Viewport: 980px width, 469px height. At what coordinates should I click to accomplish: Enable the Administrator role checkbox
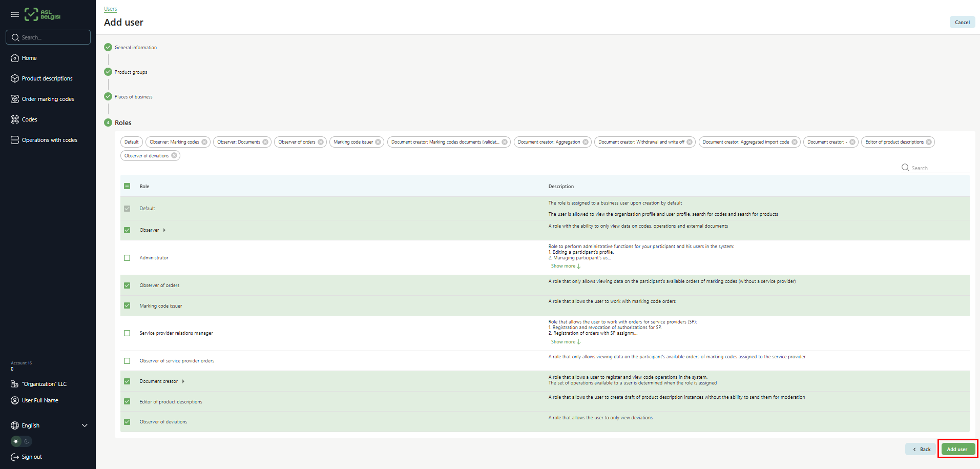[x=127, y=258]
